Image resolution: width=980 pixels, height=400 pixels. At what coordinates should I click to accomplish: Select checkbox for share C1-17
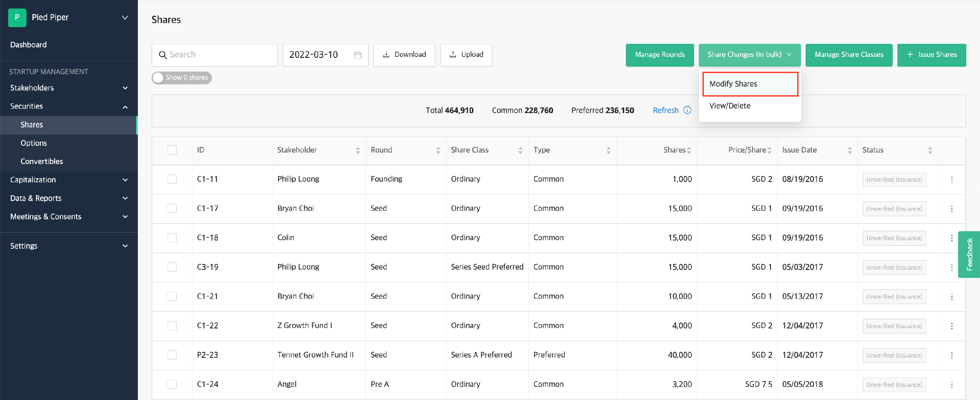click(x=172, y=208)
